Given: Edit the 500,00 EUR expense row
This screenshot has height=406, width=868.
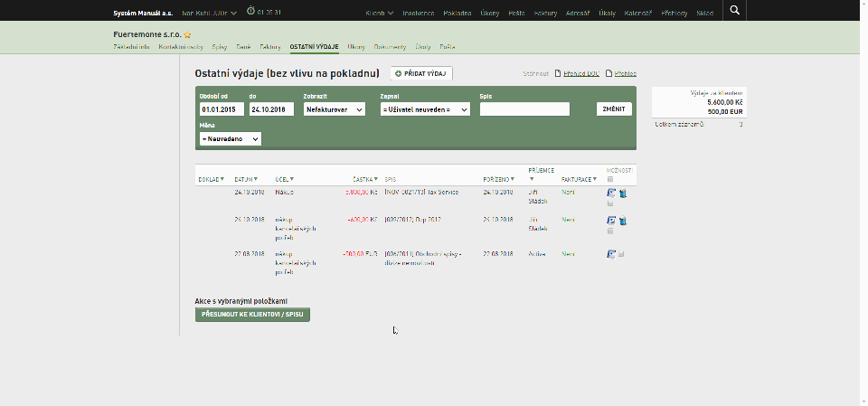Looking at the screenshot, I should point(611,254).
